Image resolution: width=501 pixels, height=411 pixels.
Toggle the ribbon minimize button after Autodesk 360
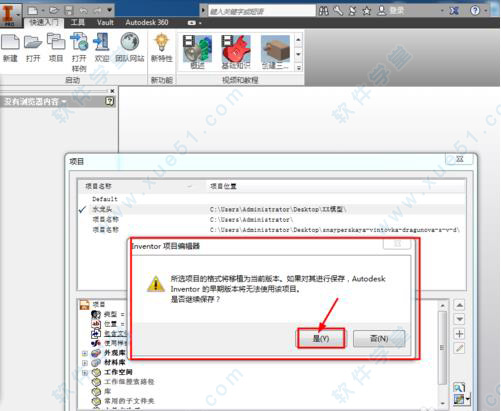pyautogui.click(x=191, y=23)
